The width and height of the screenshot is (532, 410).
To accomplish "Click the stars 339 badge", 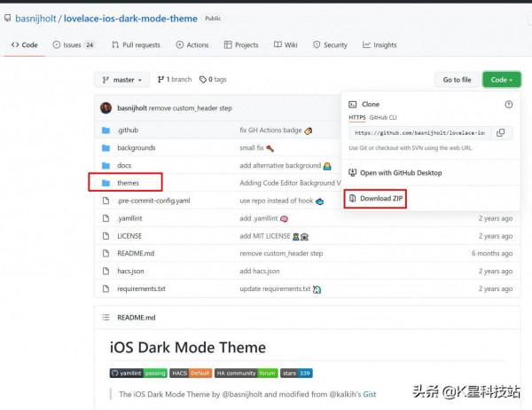I will 297,374.
